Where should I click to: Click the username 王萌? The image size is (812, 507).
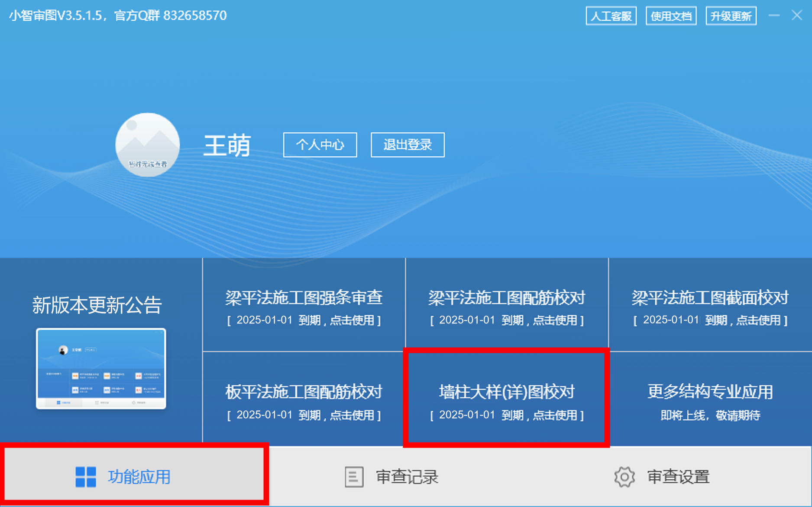click(227, 145)
